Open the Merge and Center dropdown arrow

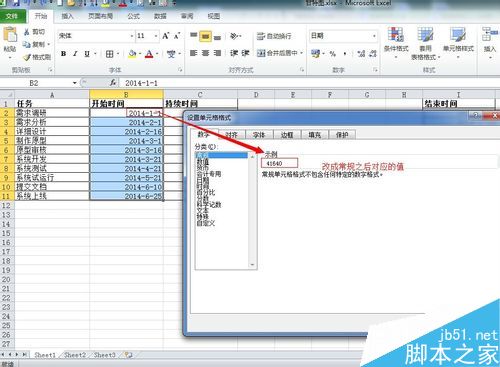(302, 53)
